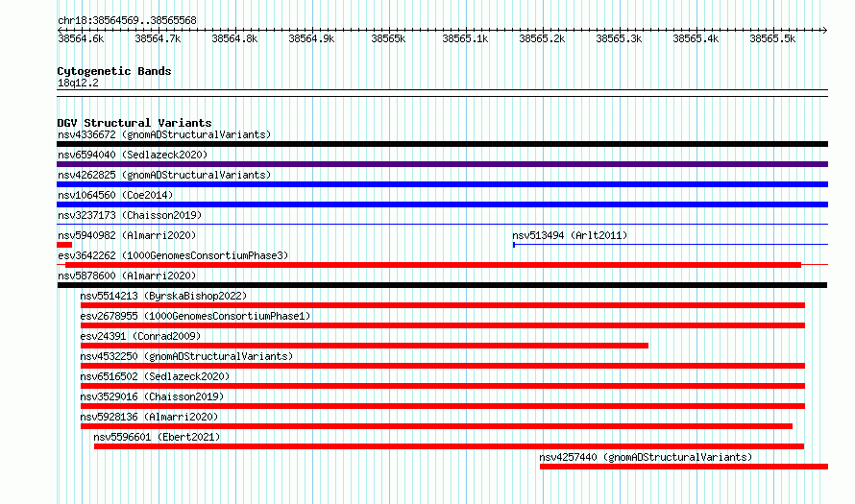Open the nsv513494 (Arlt2011) label

(x=570, y=235)
